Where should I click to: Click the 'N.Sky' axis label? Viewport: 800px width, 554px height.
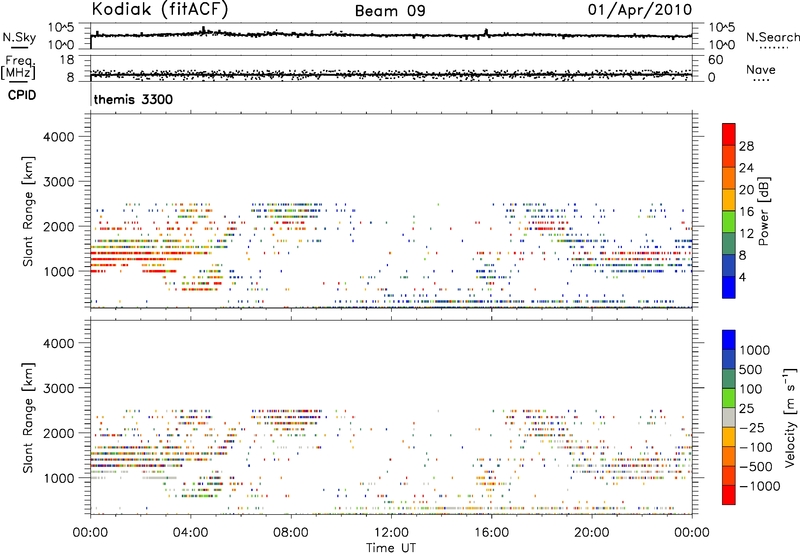[19, 37]
